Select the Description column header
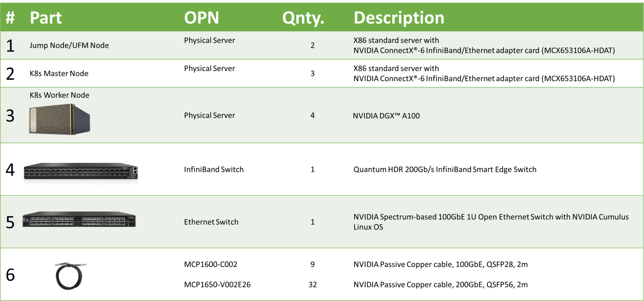644x301 pixels. [399, 18]
